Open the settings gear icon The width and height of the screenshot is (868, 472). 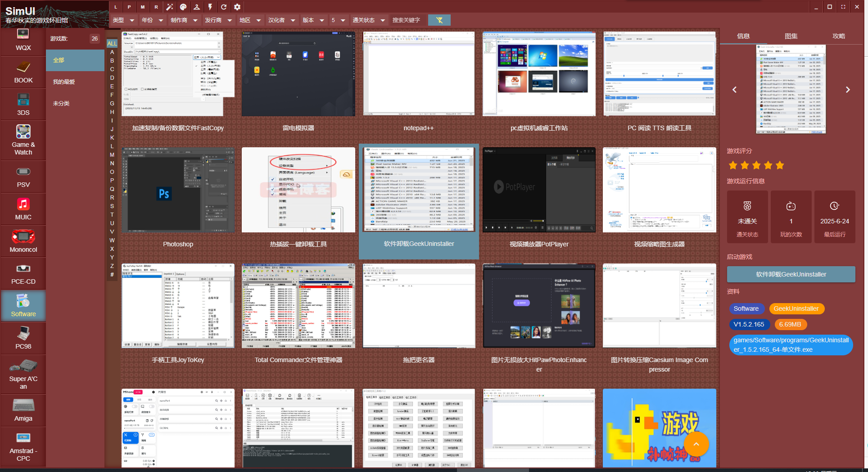click(237, 7)
